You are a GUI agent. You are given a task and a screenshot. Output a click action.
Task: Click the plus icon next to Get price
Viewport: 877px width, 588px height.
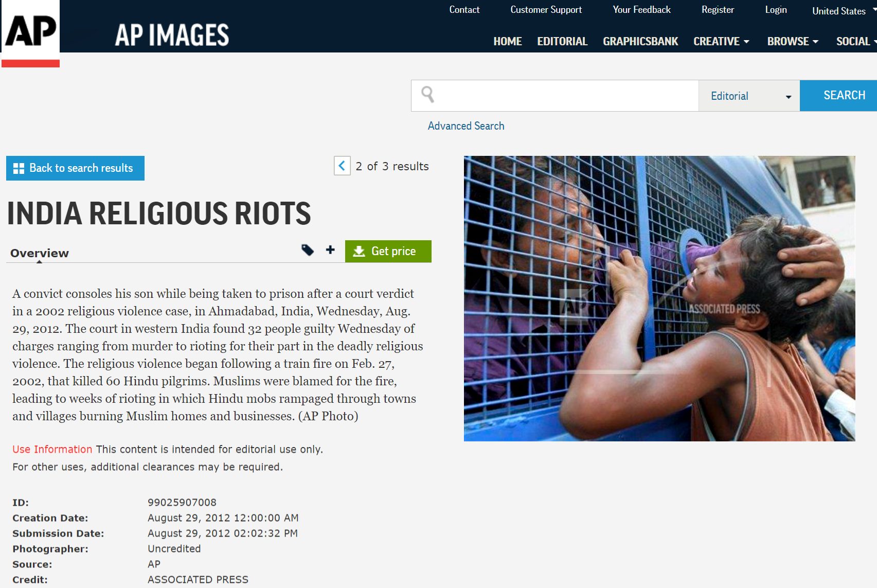330,250
